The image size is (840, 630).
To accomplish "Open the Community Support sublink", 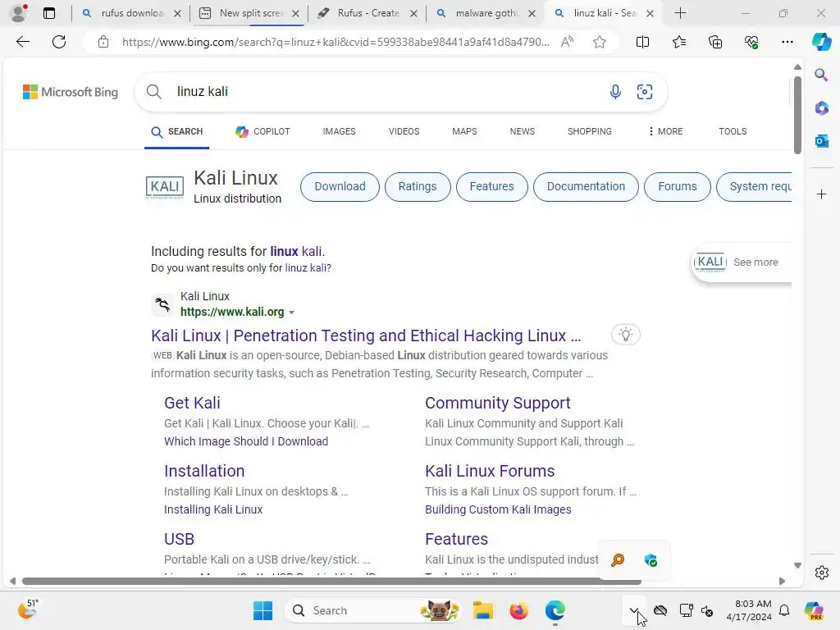I will click(x=498, y=403).
